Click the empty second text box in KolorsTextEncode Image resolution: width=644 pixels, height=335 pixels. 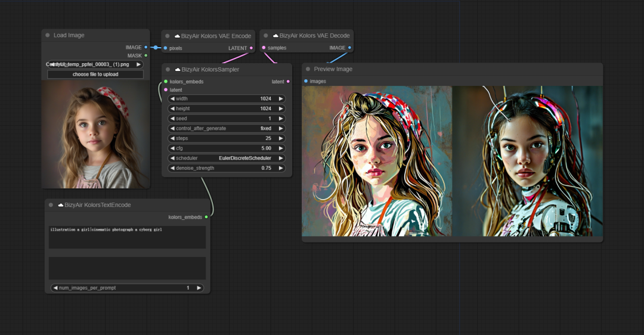coord(128,268)
